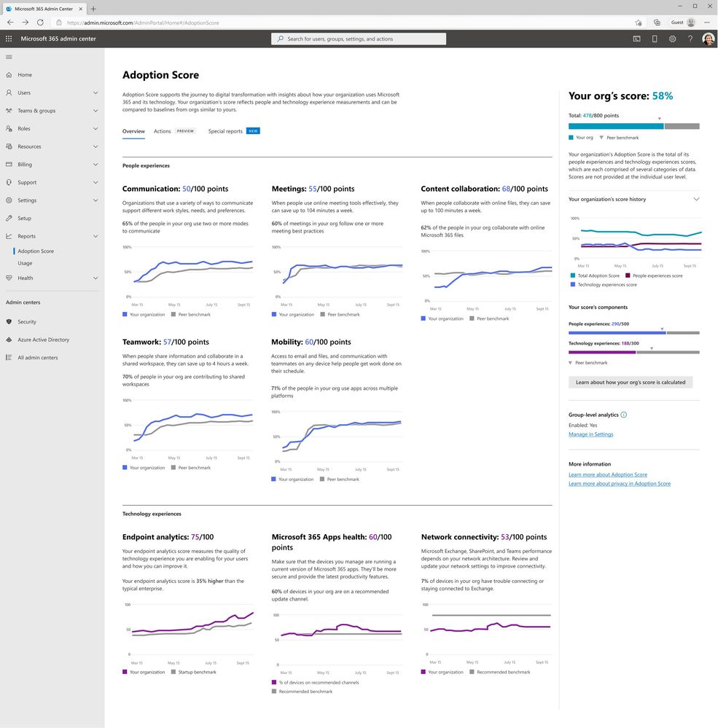Click the Home icon in sidebar
The height and width of the screenshot is (728, 718).
coord(9,75)
